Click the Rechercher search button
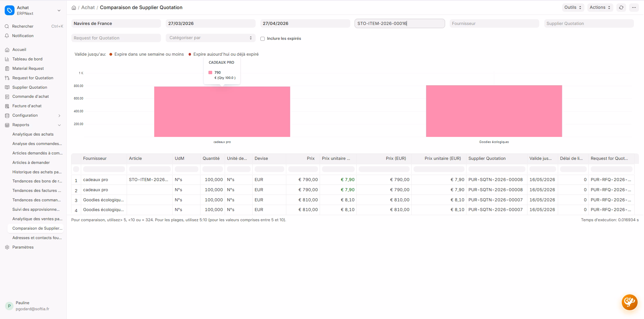Viewport: 644px width, 319px height. pyautogui.click(x=34, y=26)
